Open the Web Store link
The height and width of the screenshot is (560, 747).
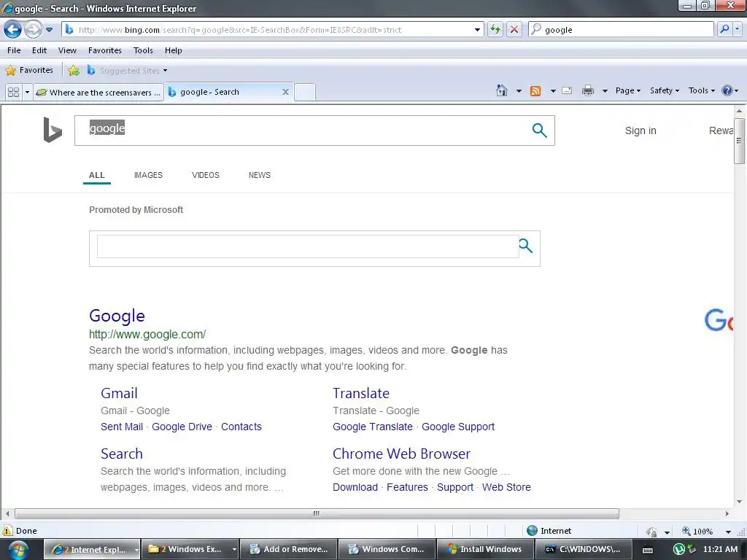pos(506,487)
